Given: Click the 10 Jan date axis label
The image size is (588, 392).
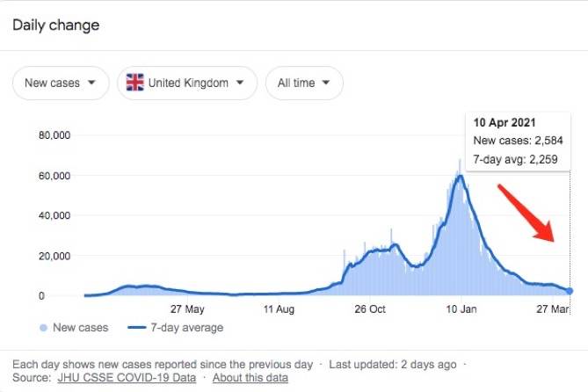Looking at the screenshot, I should pyautogui.click(x=461, y=309).
